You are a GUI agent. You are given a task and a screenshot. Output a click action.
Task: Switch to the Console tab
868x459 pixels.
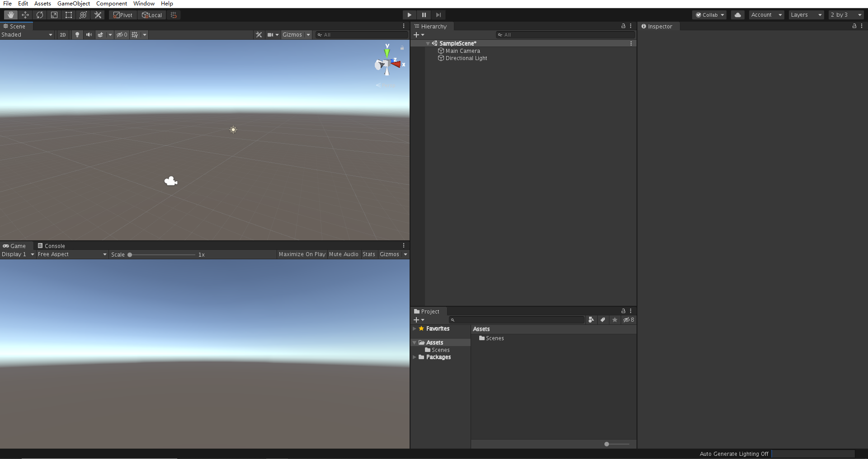point(52,246)
